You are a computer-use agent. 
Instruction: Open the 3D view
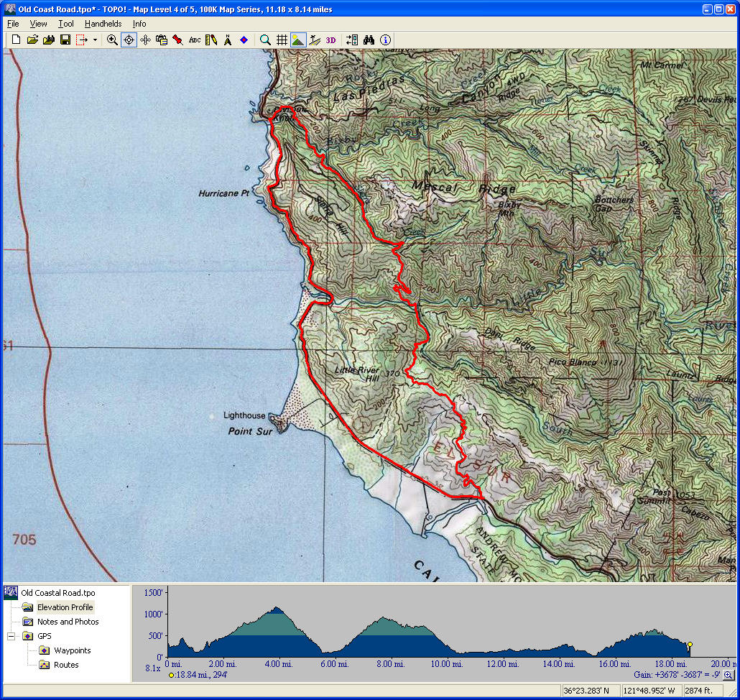pos(330,40)
